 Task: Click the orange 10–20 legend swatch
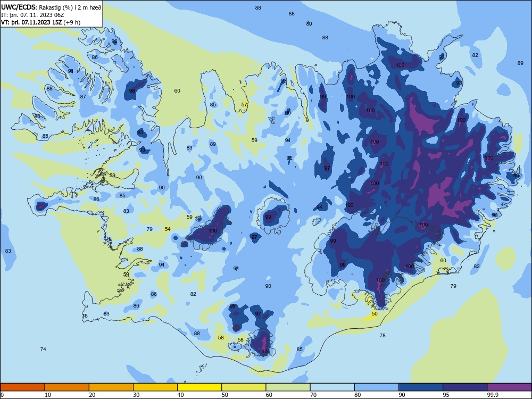tap(67, 387)
